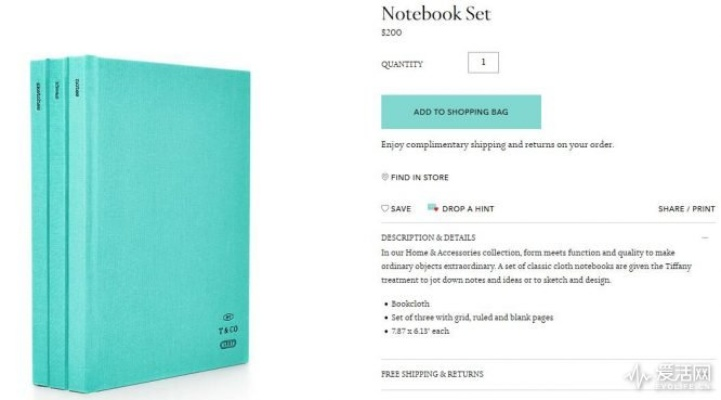Collapse Description & Details with the minus icon
The image size is (721, 400).
coord(704,238)
